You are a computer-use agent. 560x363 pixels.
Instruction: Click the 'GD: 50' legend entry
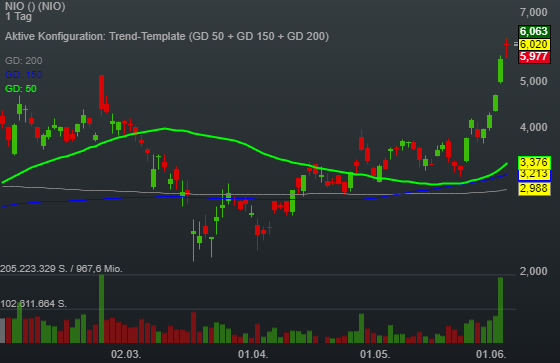pos(21,88)
